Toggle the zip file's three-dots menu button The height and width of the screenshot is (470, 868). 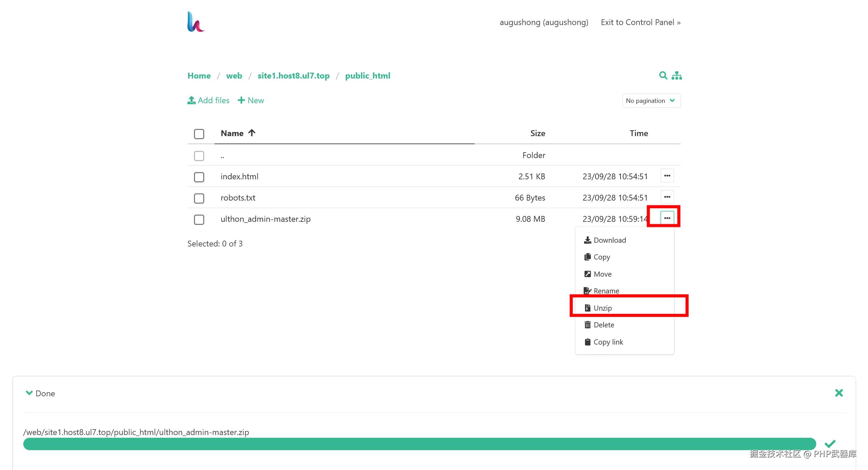coord(667,218)
